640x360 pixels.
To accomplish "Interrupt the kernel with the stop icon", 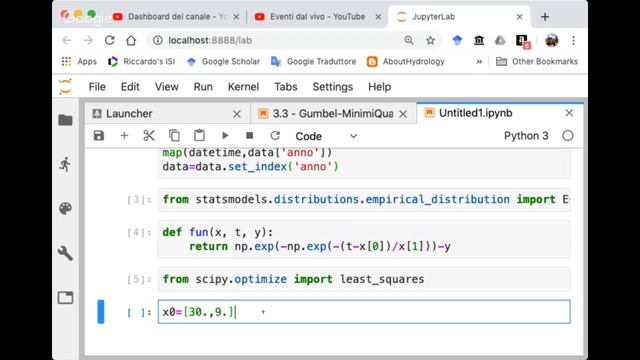I will tap(250, 136).
